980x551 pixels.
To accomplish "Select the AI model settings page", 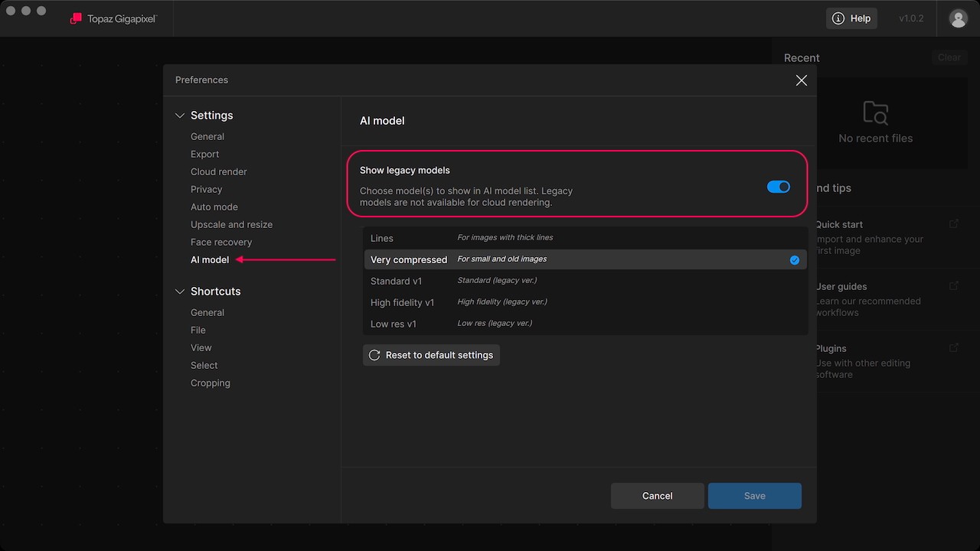I will pos(210,259).
